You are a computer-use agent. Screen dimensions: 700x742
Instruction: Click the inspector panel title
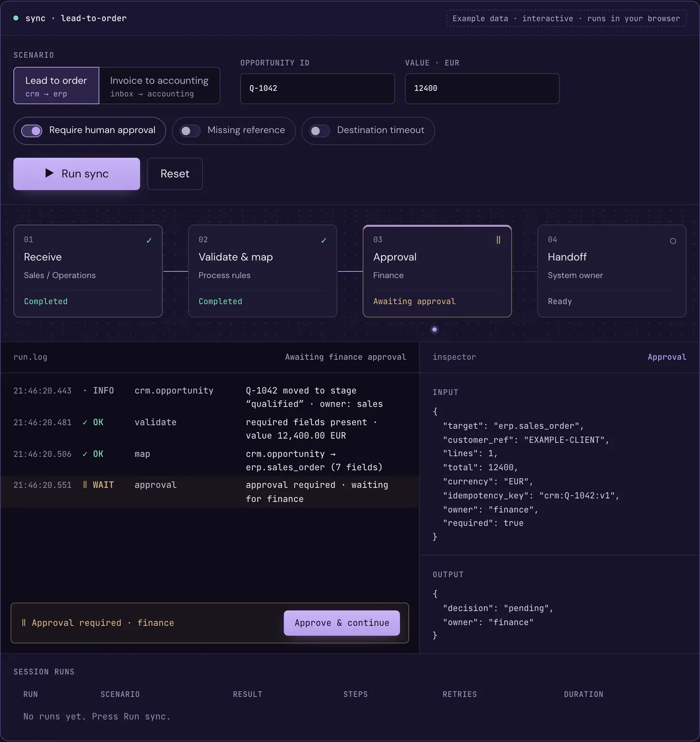454,357
